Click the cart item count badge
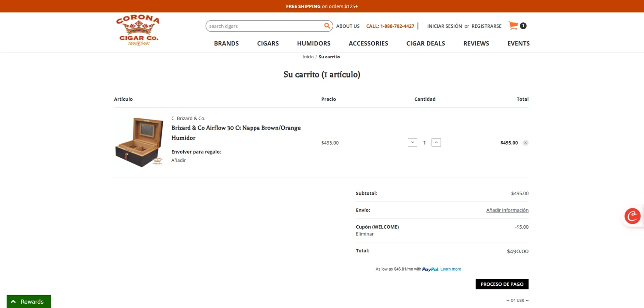Screen dimensions: 644x308 click(523, 26)
